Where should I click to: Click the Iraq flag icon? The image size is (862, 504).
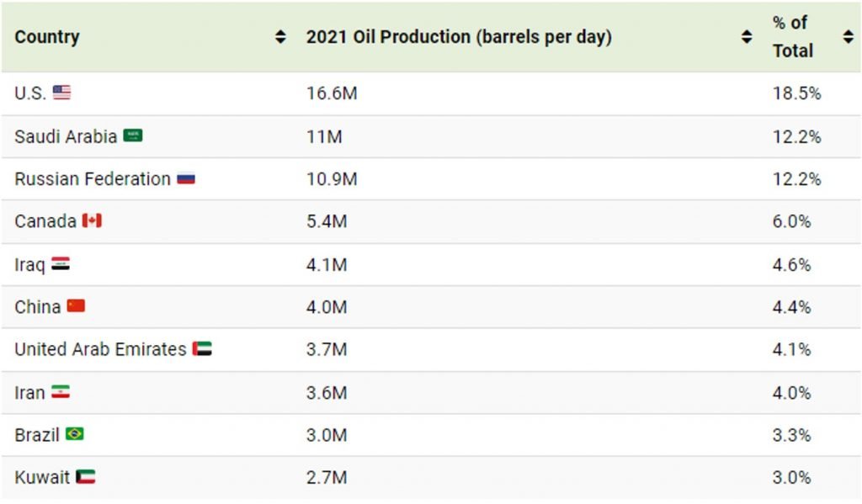61,263
